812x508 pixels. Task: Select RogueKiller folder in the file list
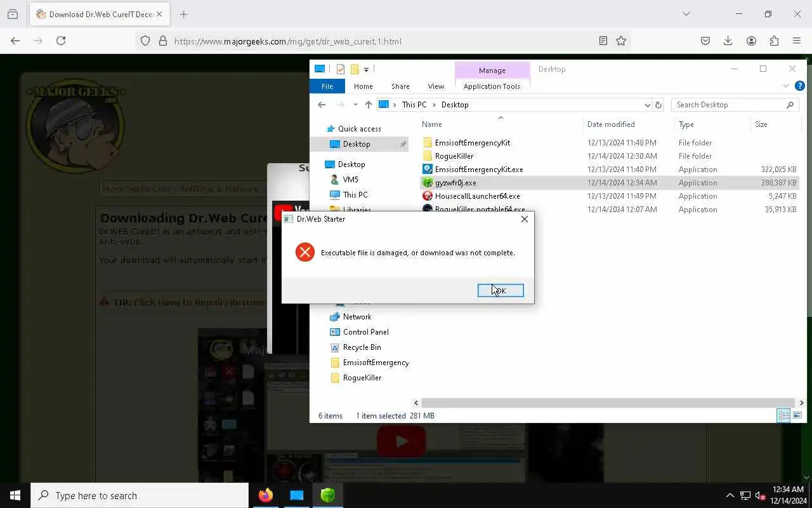click(454, 156)
